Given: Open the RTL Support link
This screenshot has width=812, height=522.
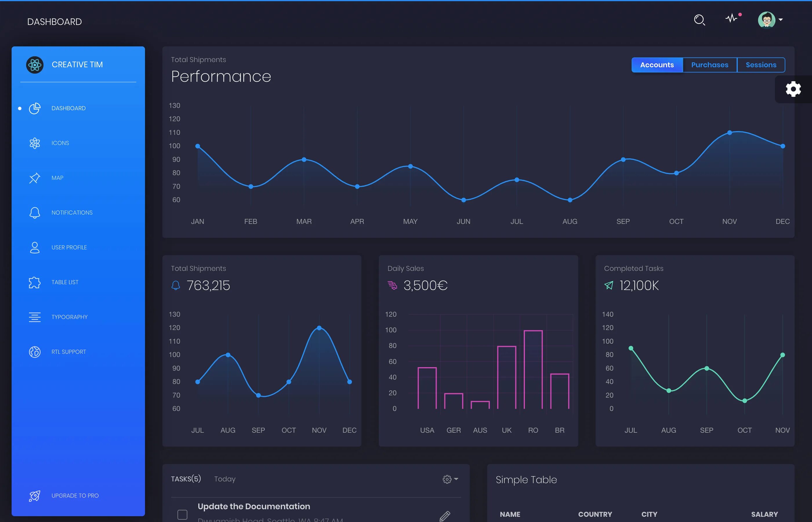Looking at the screenshot, I should click(69, 352).
